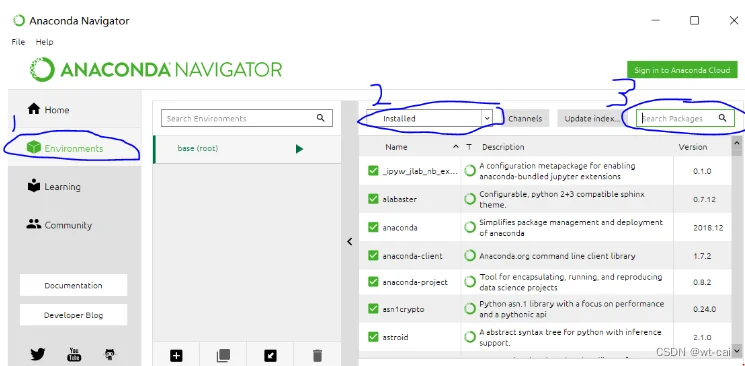Click the remove environment trash icon
This screenshot has width=745, height=366.
tap(317, 356)
